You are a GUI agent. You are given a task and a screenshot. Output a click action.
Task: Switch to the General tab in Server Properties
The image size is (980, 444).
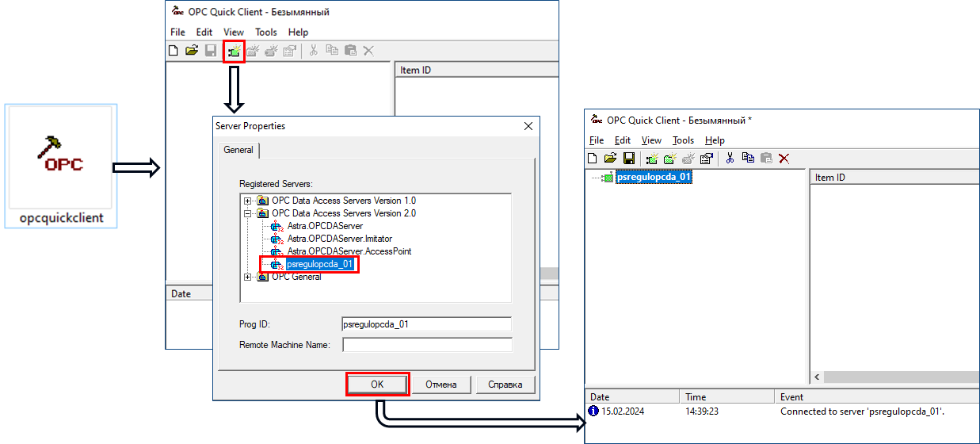click(x=238, y=150)
